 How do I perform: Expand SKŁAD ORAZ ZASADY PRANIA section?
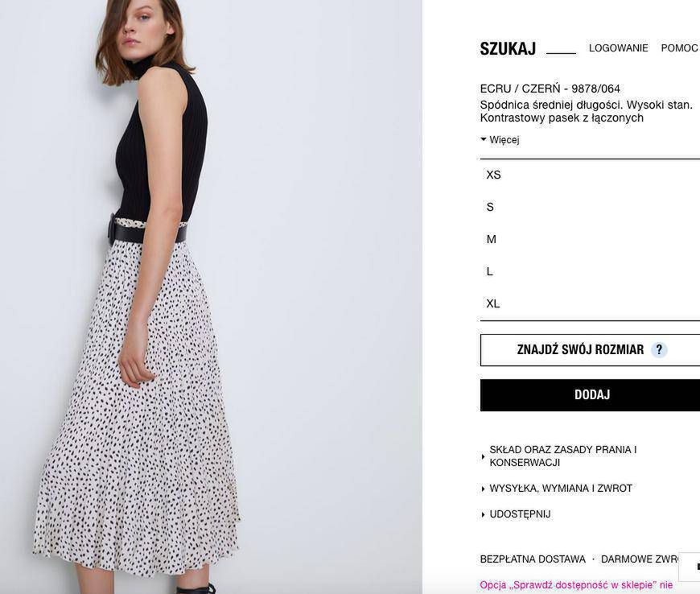[x=563, y=456]
